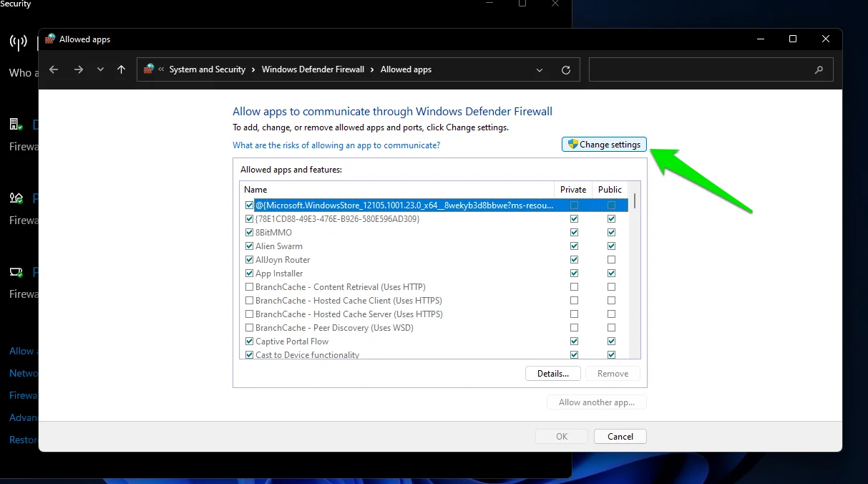Click Domain network icon in Security window

15,125
